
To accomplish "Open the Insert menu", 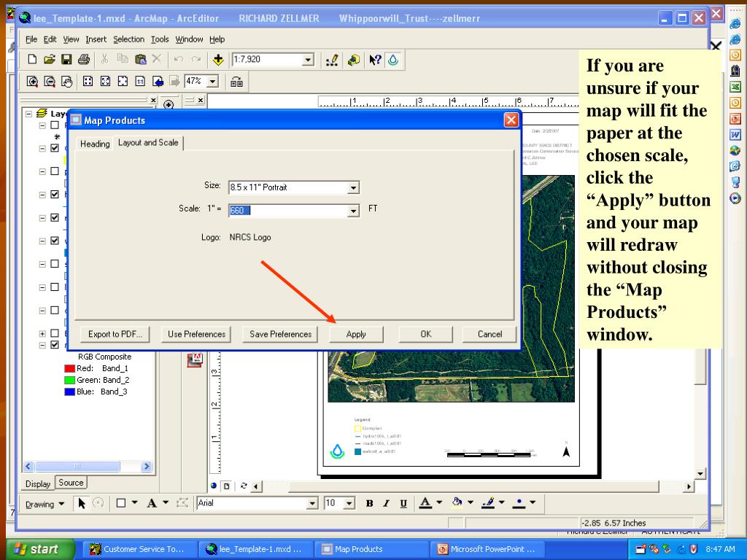I will point(96,39).
